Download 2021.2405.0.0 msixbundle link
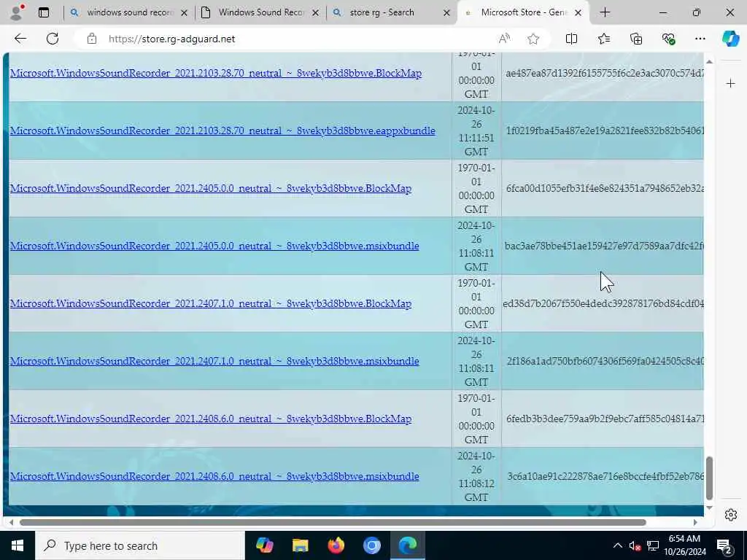747x560 pixels. pyautogui.click(x=214, y=246)
